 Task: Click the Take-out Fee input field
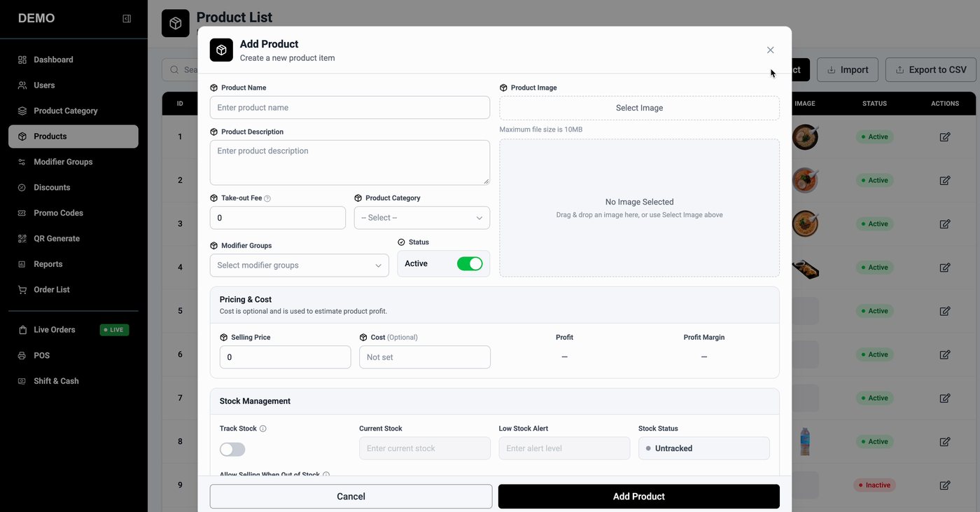(278, 218)
